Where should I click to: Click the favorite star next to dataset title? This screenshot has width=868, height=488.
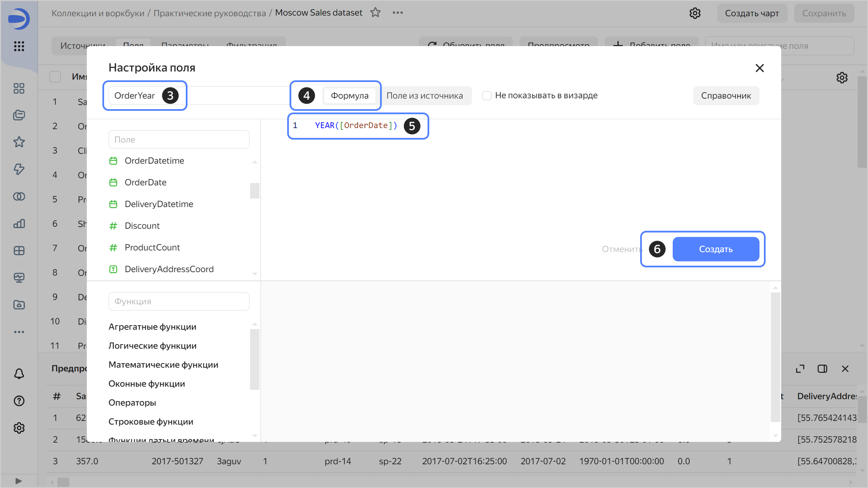coord(375,13)
